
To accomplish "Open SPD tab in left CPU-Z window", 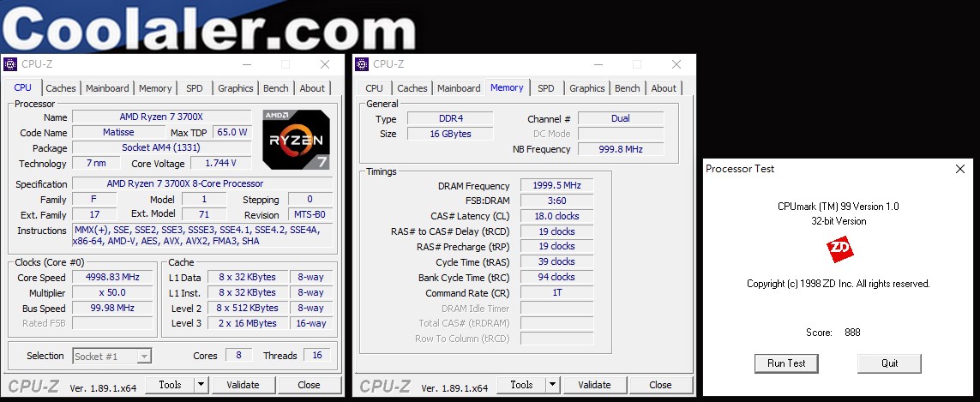I will (x=195, y=88).
